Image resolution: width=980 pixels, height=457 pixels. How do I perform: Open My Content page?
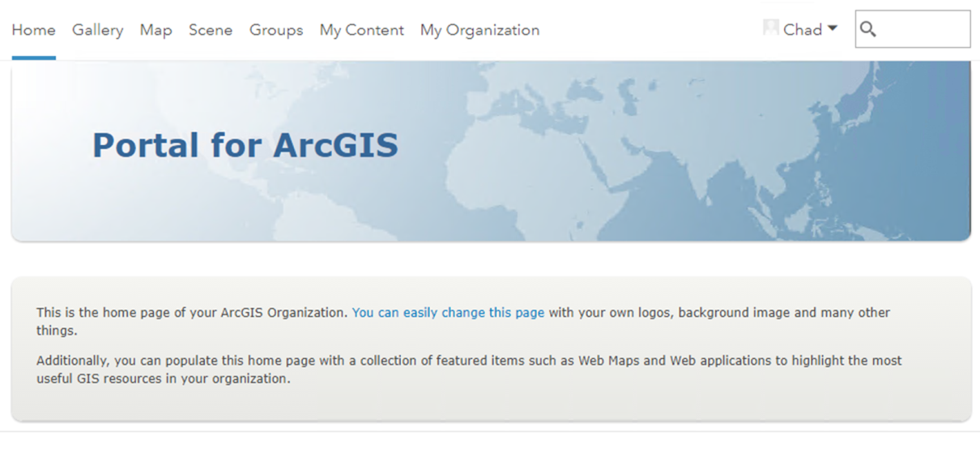coord(361,30)
